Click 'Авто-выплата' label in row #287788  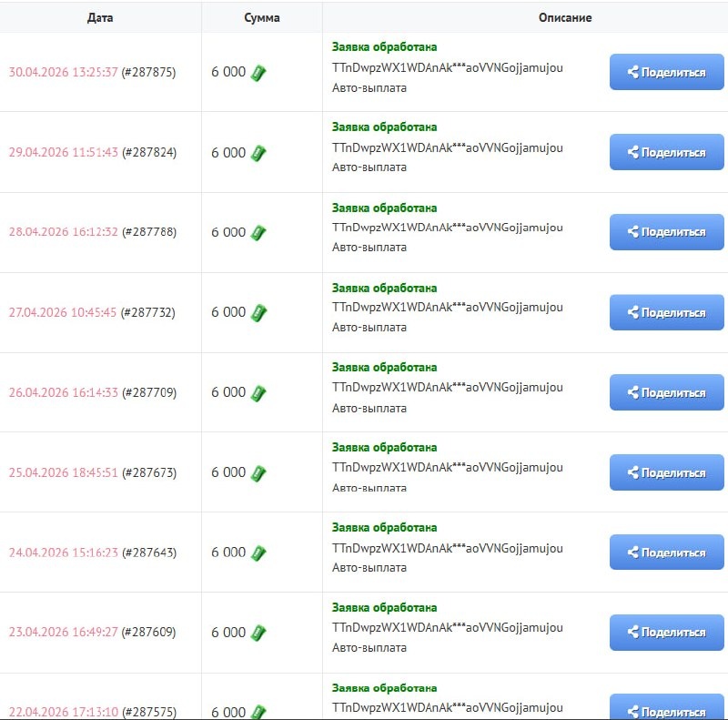point(369,247)
